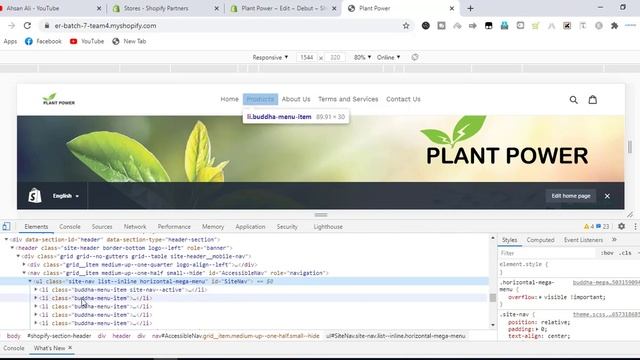640x360 pixels.
Task: Click the Products menu item
Action: [260, 99]
